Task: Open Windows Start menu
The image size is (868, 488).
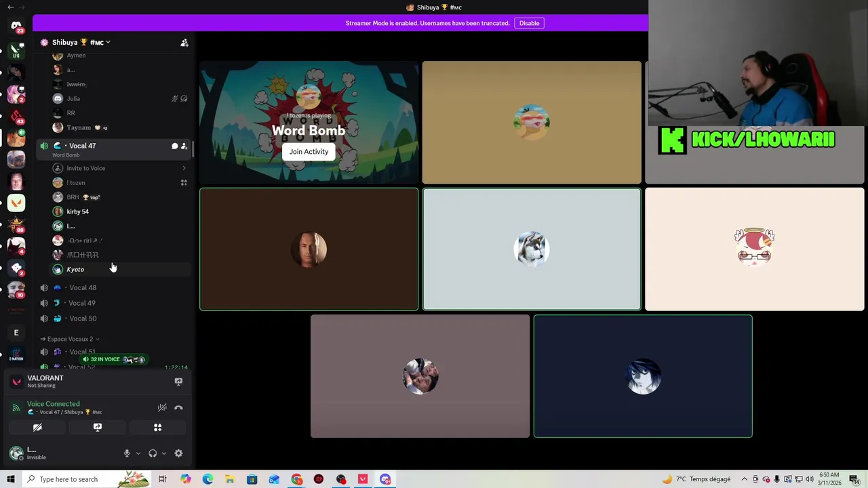Action: tap(10, 479)
